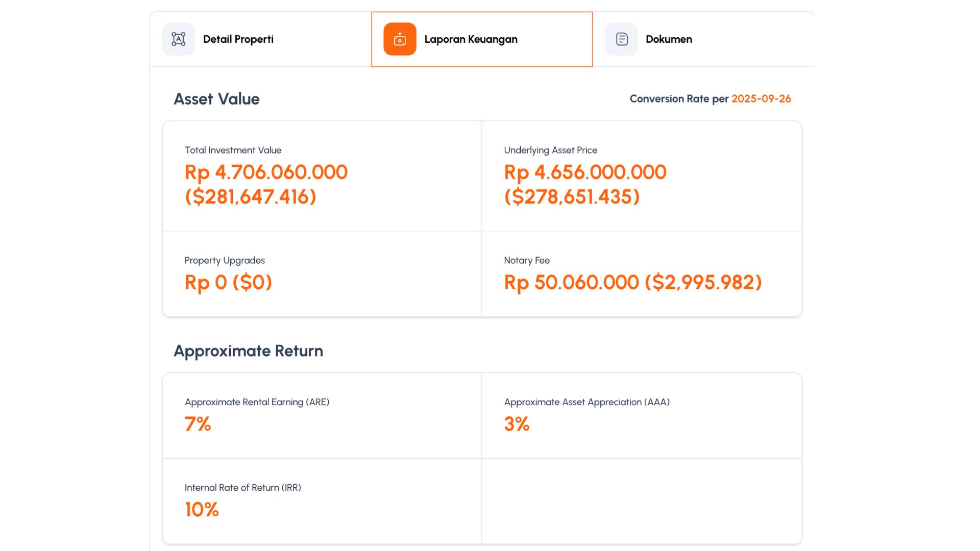Viewport: 980px width, 551px height.
Task: Switch to the Detail Properti tab label
Action: tap(238, 39)
